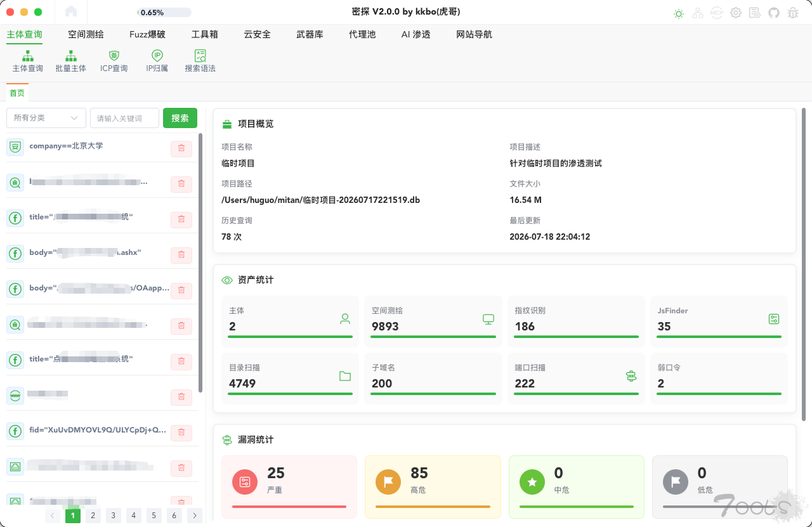Click the project path ending in 20260717221519.db
Screen dimensions: 812x527
coord(320,200)
